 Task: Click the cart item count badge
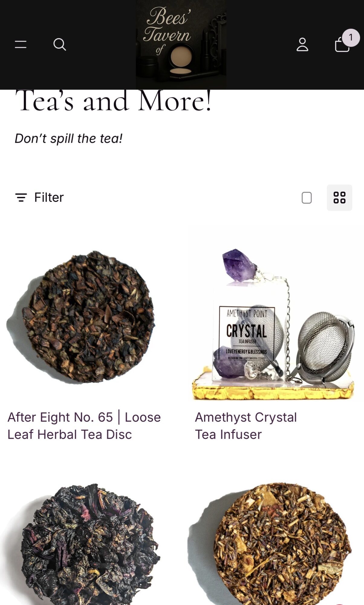point(351,38)
